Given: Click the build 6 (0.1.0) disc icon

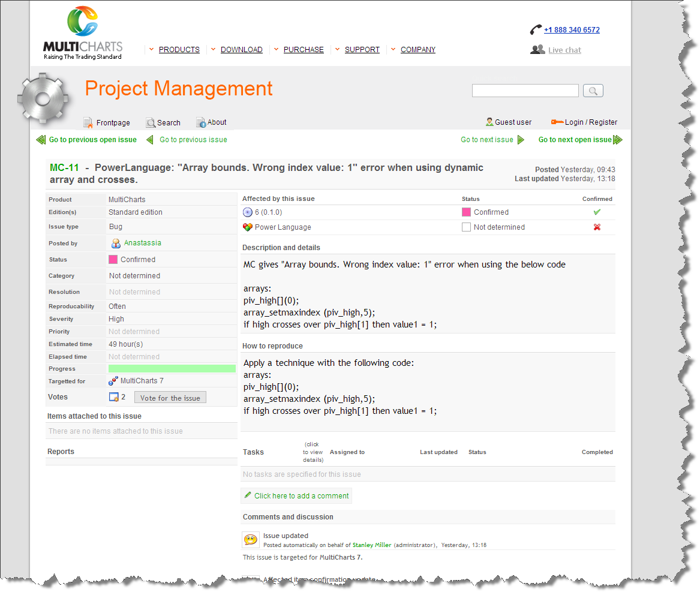Looking at the screenshot, I should [247, 212].
